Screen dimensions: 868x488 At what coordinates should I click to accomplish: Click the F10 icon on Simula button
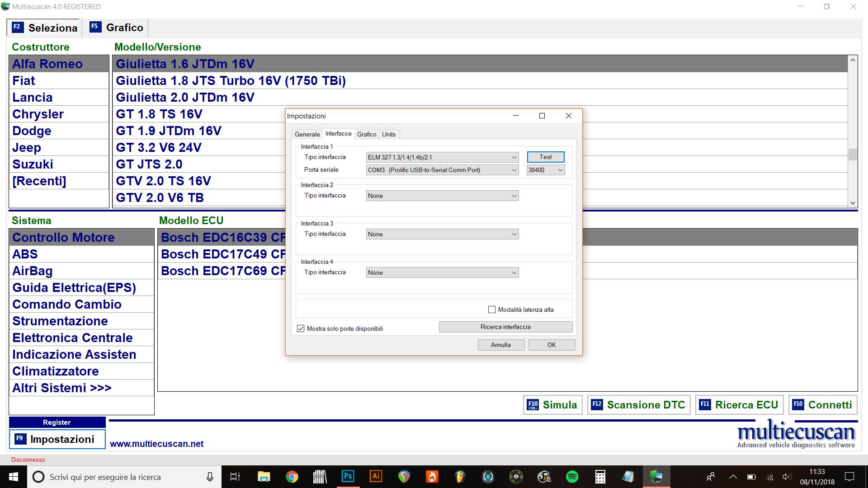click(x=533, y=405)
